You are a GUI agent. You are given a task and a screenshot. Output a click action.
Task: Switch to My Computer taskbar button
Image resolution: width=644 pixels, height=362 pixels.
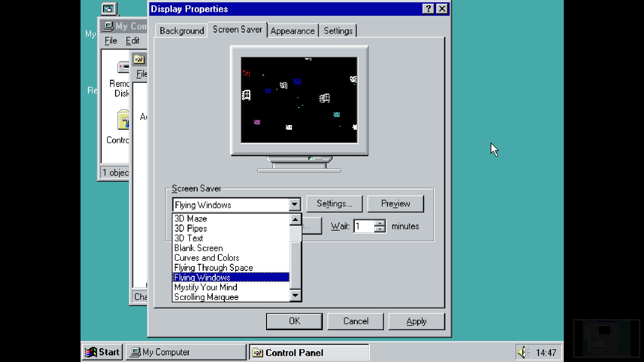click(186, 352)
